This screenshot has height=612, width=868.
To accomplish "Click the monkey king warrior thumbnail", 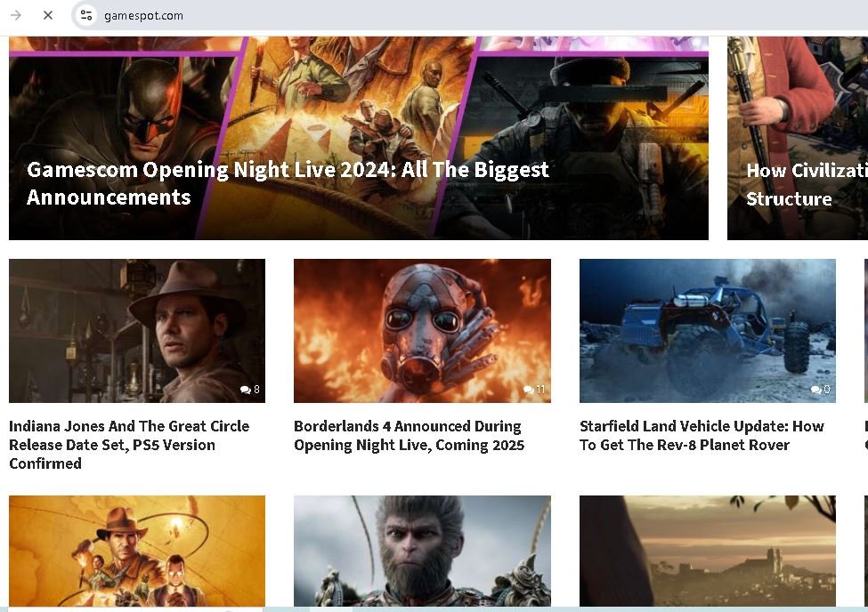I will pyautogui.click(x=422, y=550).
